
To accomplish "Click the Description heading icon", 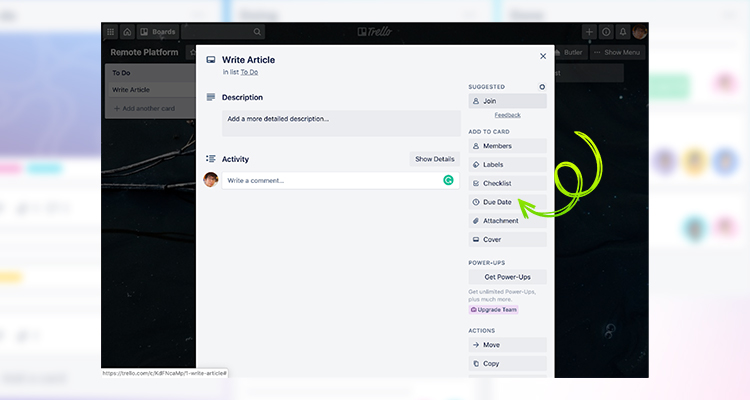I will tap(210, 97).
